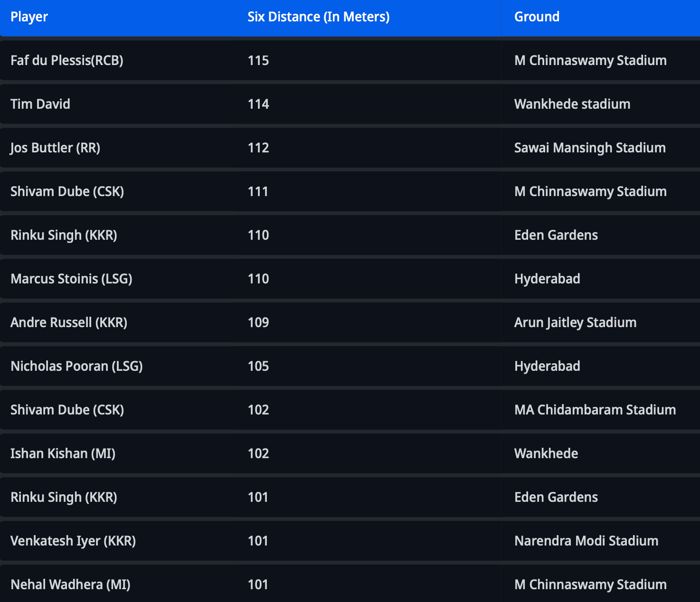Click the Marcus Stoinis (LSG) cell
700x602 pixels.
tap(71, 279)
